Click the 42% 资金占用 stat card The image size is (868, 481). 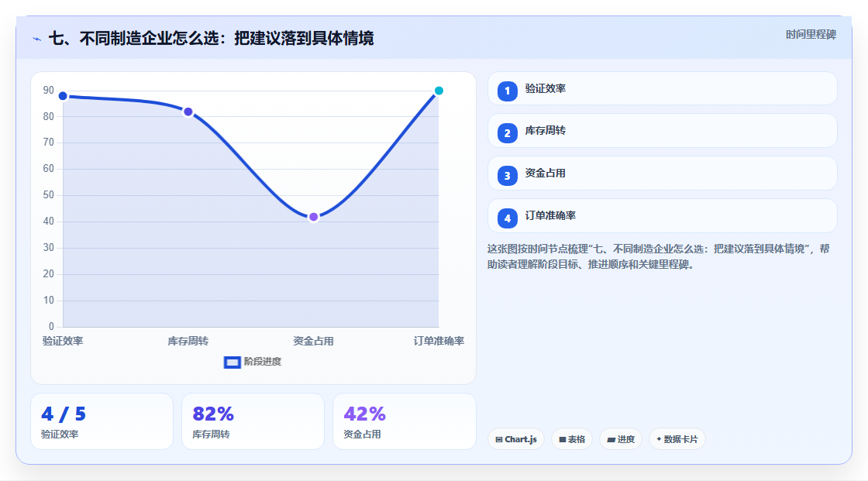(404, 422)
